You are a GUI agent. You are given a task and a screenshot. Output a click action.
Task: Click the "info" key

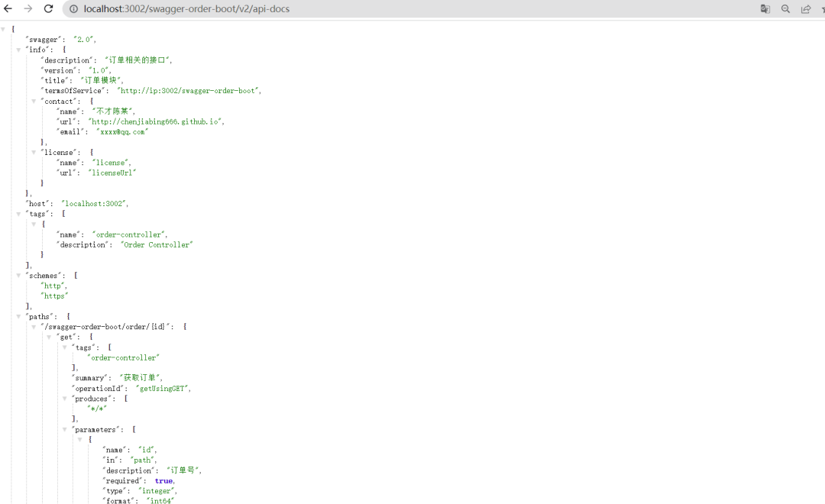pyautogui.click(x=37, y=50)
